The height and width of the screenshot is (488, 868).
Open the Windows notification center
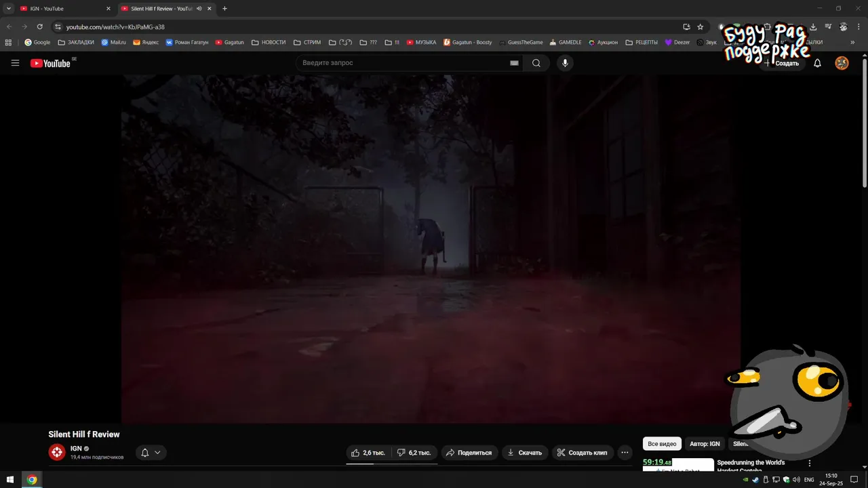coord(854,479)
